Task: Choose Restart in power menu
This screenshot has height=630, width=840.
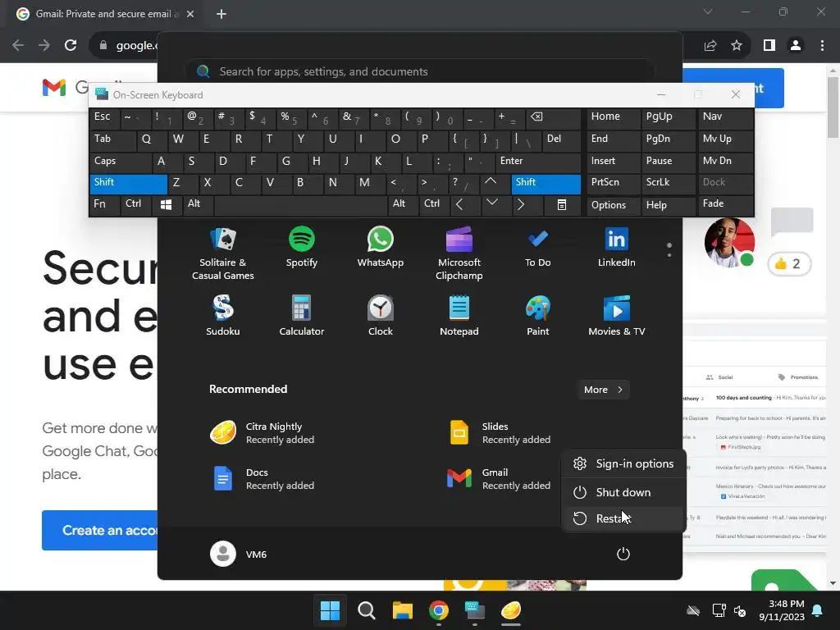Action: point(623,518)
